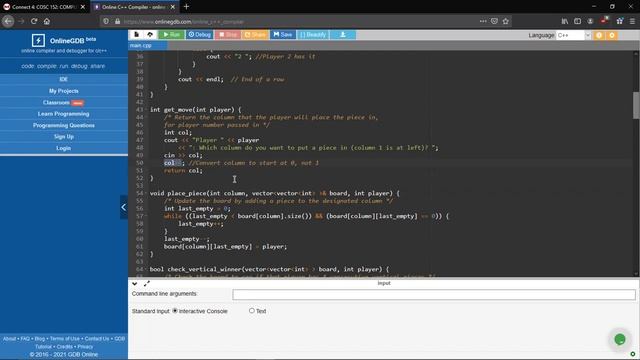Screen dimensions: 640x360
Task: Start debugging with the Debug button
Action: [200, 35]
